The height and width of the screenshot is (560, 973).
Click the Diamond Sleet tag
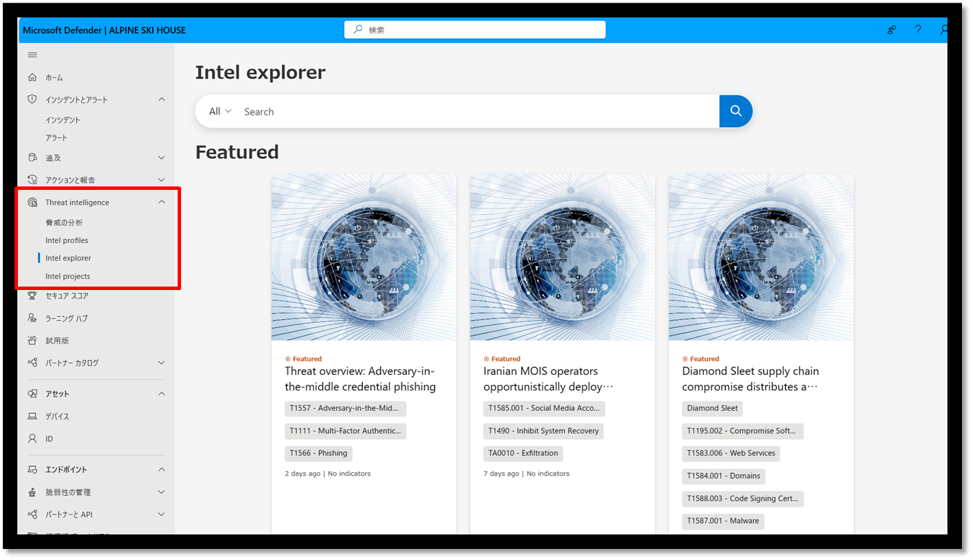[x=712, y=408]
